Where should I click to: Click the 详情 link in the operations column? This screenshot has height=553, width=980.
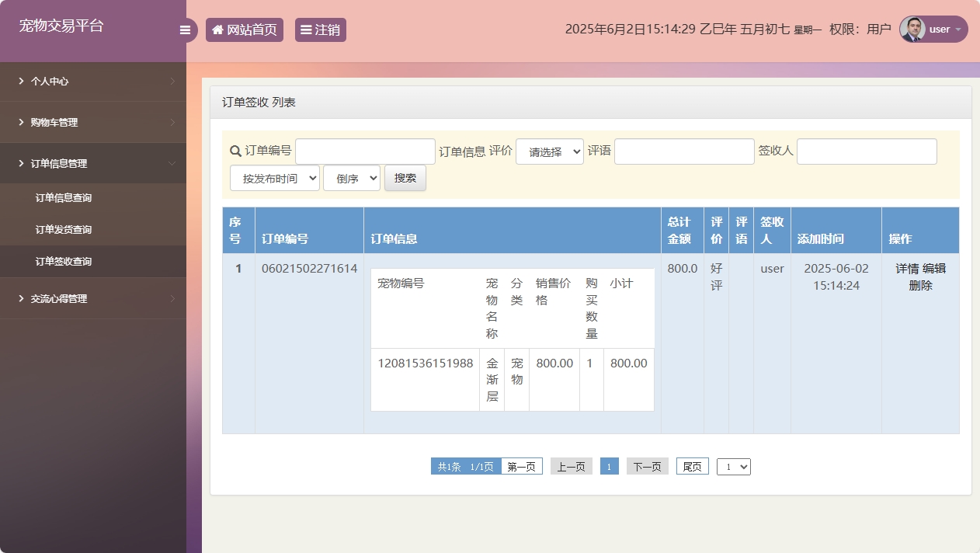click(x=906, y=268)
